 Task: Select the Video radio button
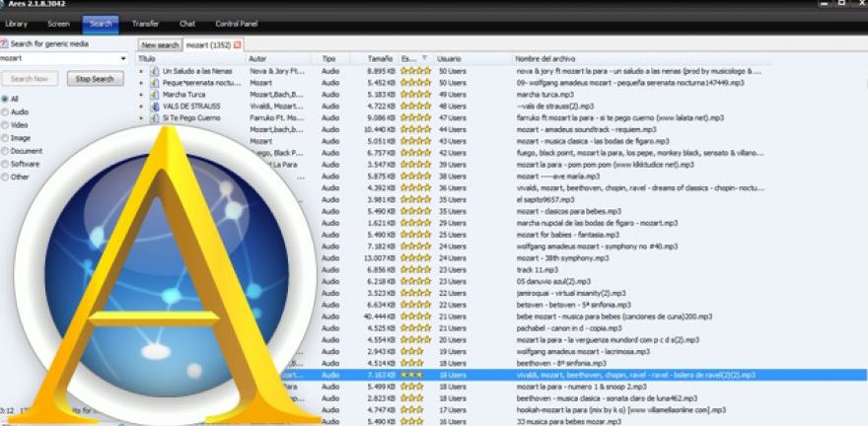[x=5, y=125]
